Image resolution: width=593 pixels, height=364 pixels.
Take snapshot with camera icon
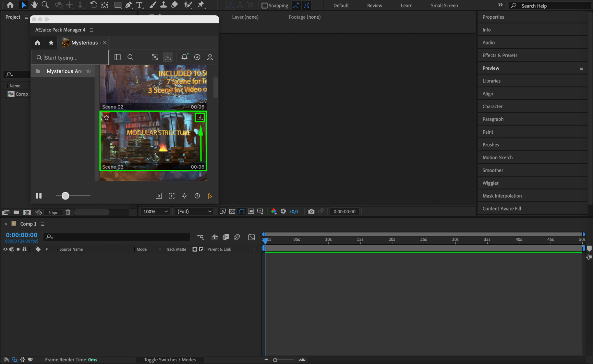coord(311,211)
